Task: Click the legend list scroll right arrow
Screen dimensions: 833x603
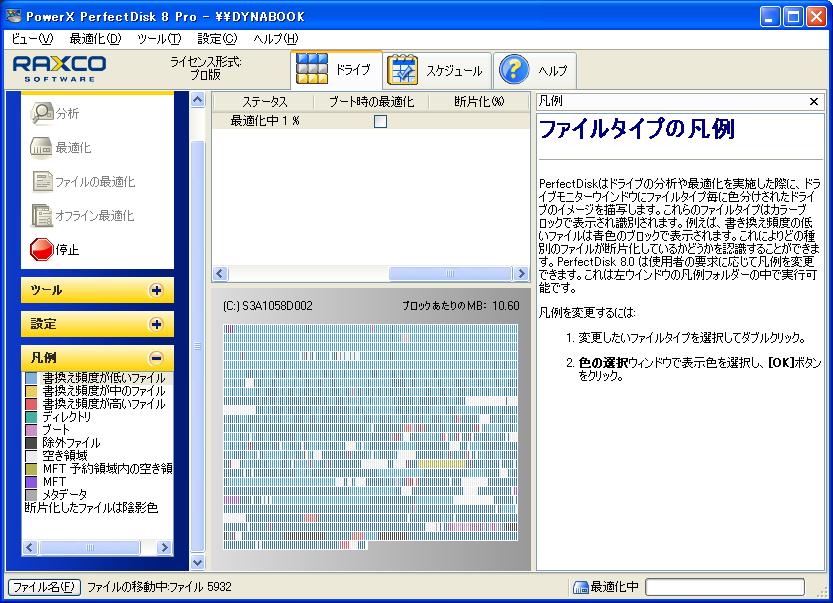Action: [165, 547]
